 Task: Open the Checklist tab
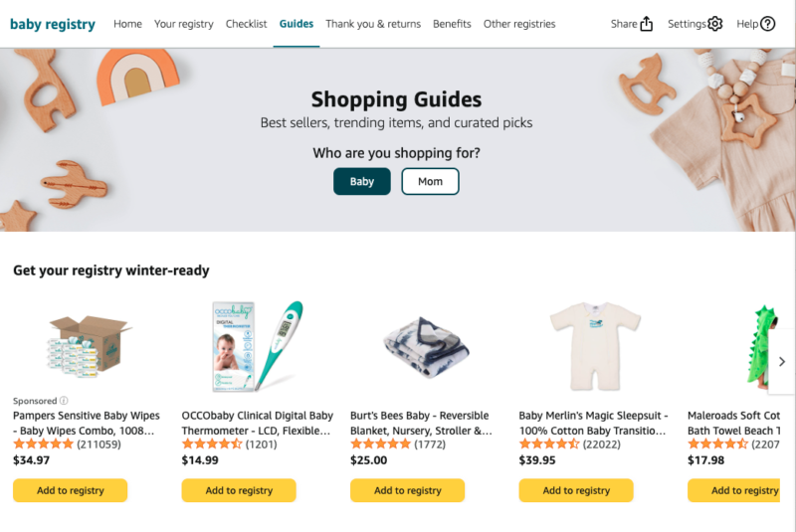(x=246, y=24)
